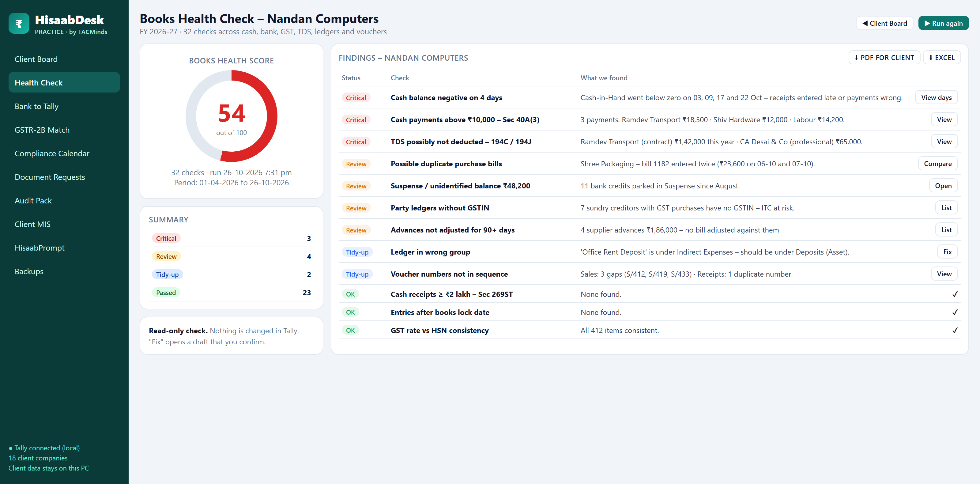Viewport: 980px width, 484px height.
Task: Download PDF FOR CLIENT
Action: pos(884,58)
